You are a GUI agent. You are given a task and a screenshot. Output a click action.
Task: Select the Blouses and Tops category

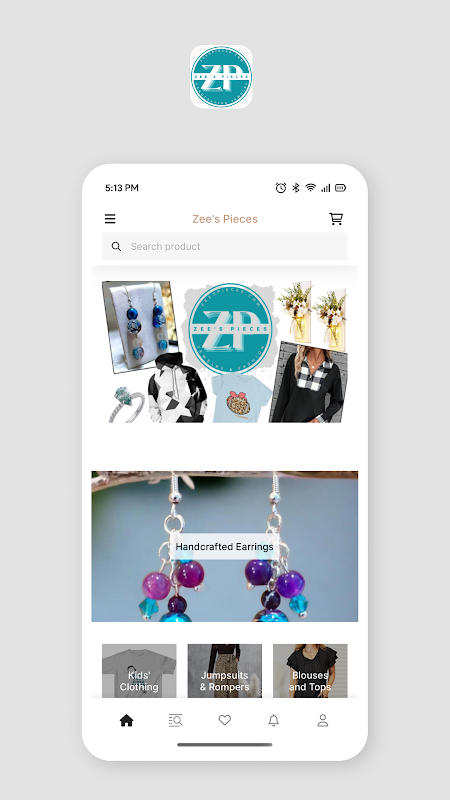click(x=310, y=670)
